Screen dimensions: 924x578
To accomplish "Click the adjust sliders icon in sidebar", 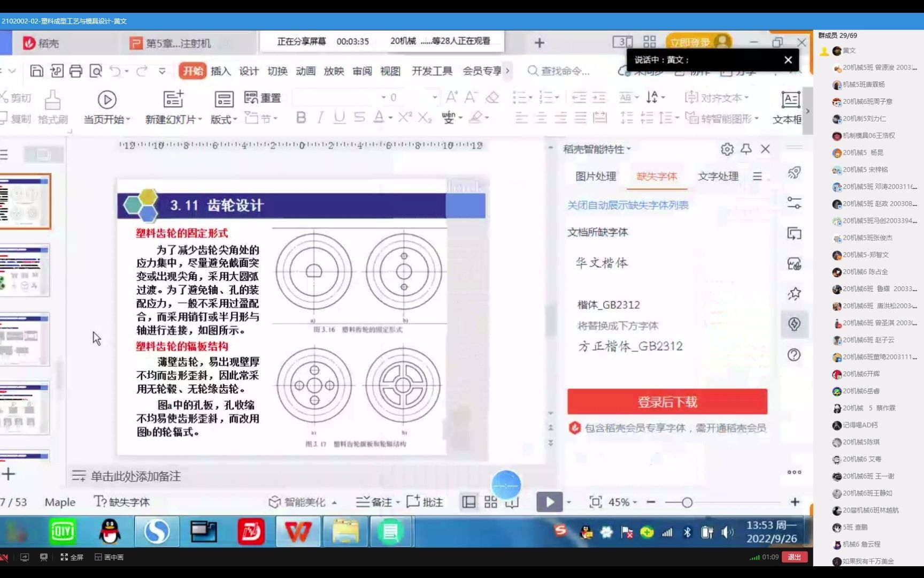I will 795,203.
